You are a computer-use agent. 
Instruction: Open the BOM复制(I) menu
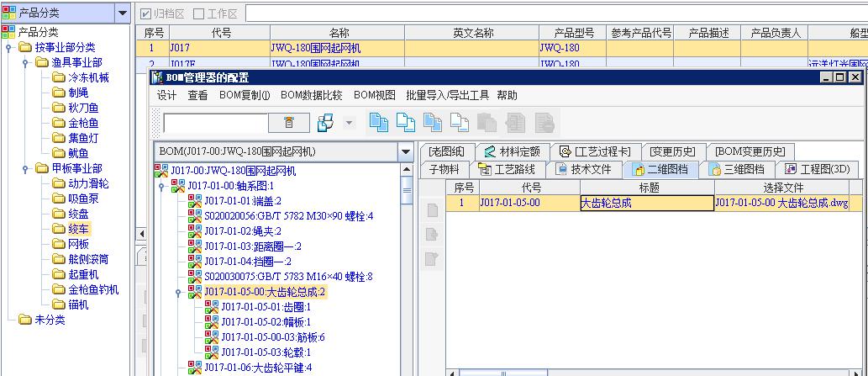point(245,95)
